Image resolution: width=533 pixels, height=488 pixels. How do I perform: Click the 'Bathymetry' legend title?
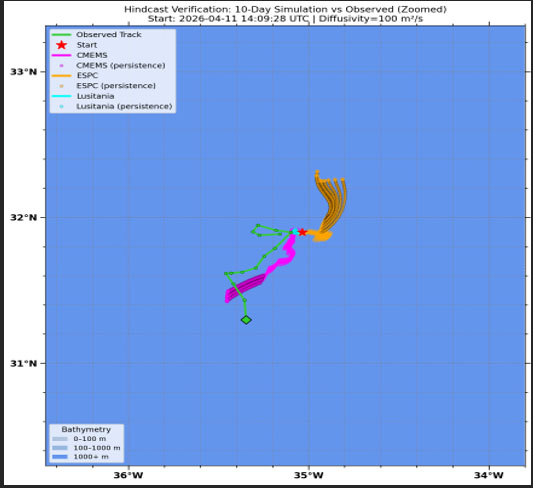click(86, 429)
